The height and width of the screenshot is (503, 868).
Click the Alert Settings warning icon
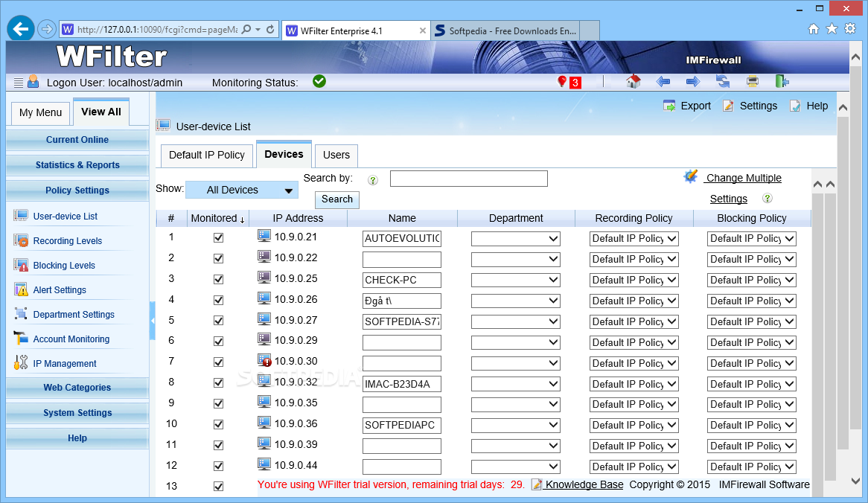click(21, 289)
